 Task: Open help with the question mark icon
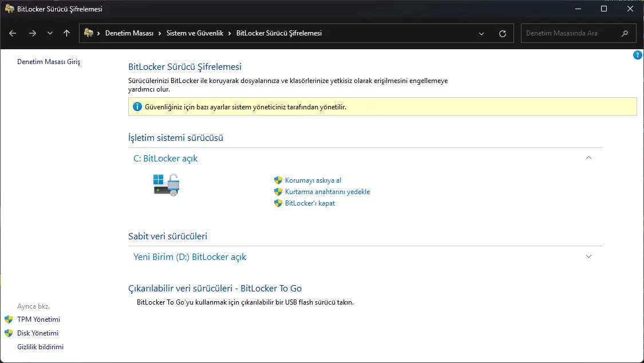pyautogui.click(x=638, y=55)
